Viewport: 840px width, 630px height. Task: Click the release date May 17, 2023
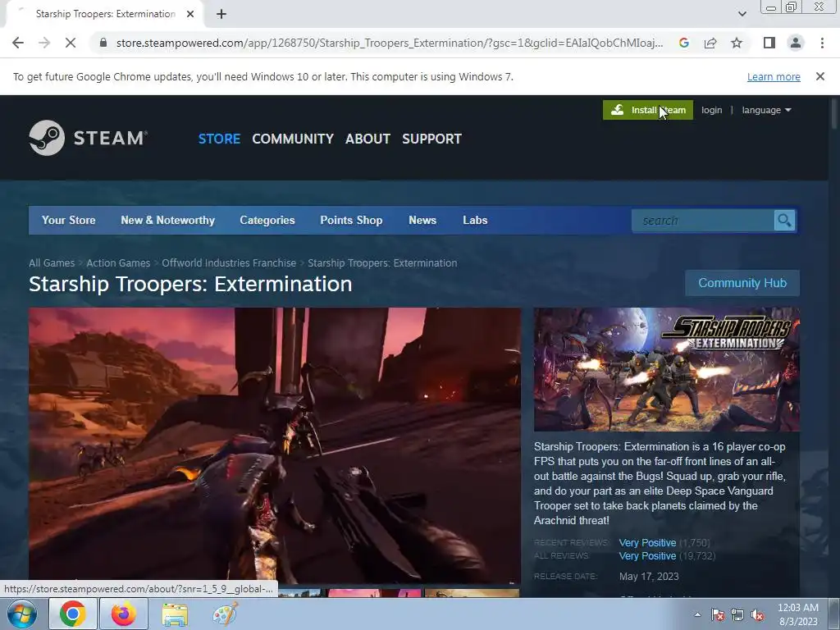pyautogui.click(x=649, y=577)
